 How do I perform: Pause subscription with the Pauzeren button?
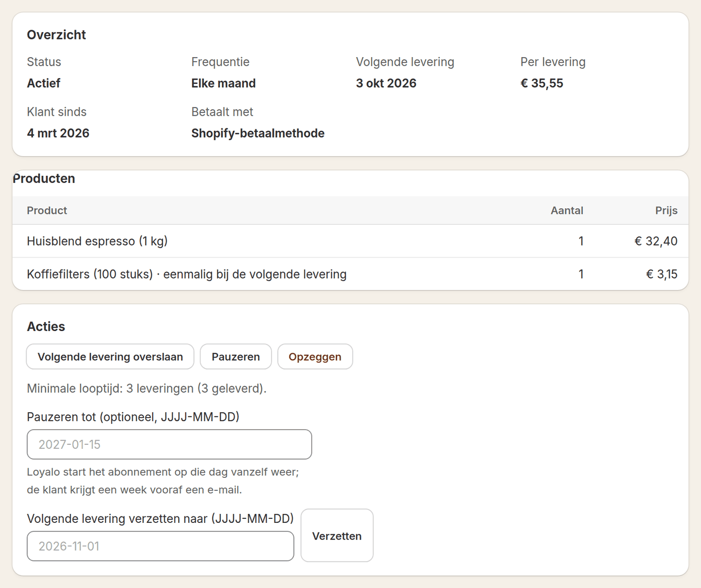click(x=236, y=357)
